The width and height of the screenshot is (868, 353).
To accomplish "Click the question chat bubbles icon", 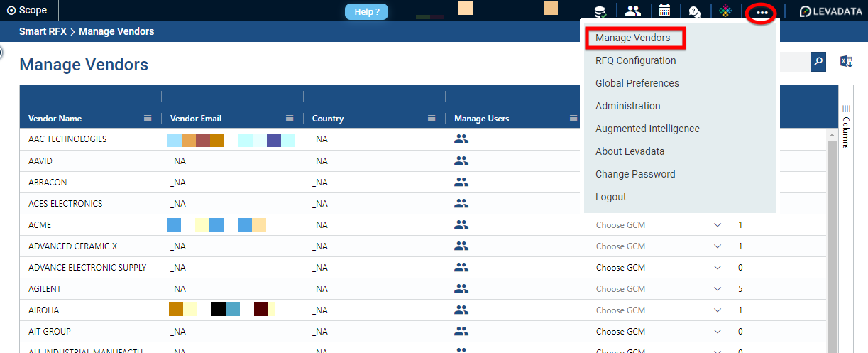I will pyautogui.click(x=695, y=11).
